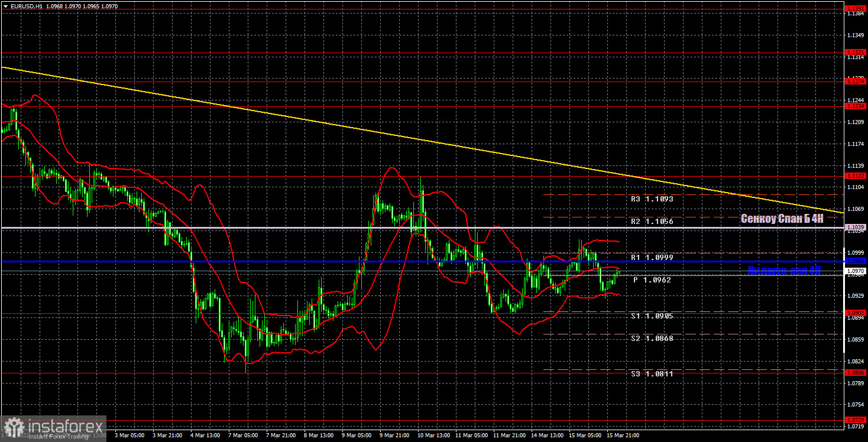
Task: Click the 11 Mar 21:00 time label
Action: tap(510, 435)
